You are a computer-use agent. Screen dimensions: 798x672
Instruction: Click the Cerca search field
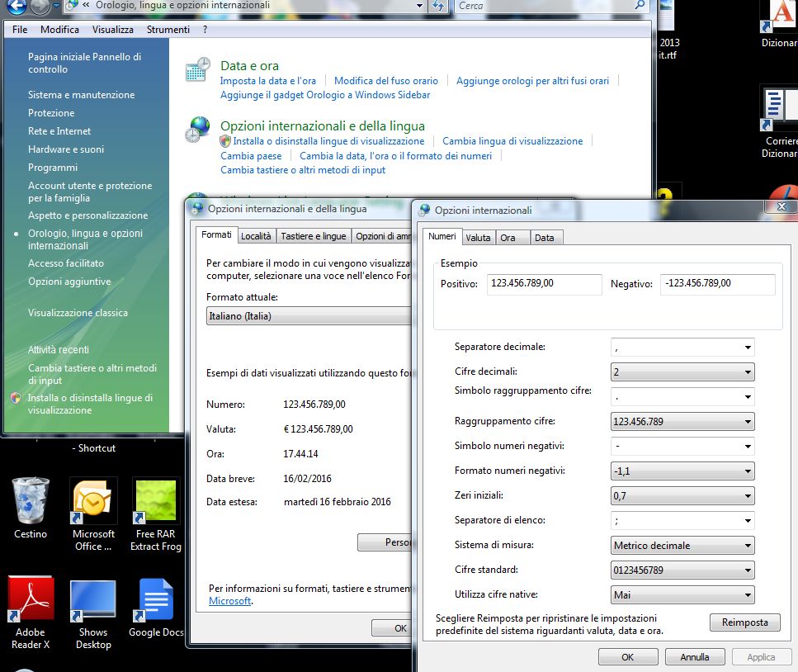(545, 6)
